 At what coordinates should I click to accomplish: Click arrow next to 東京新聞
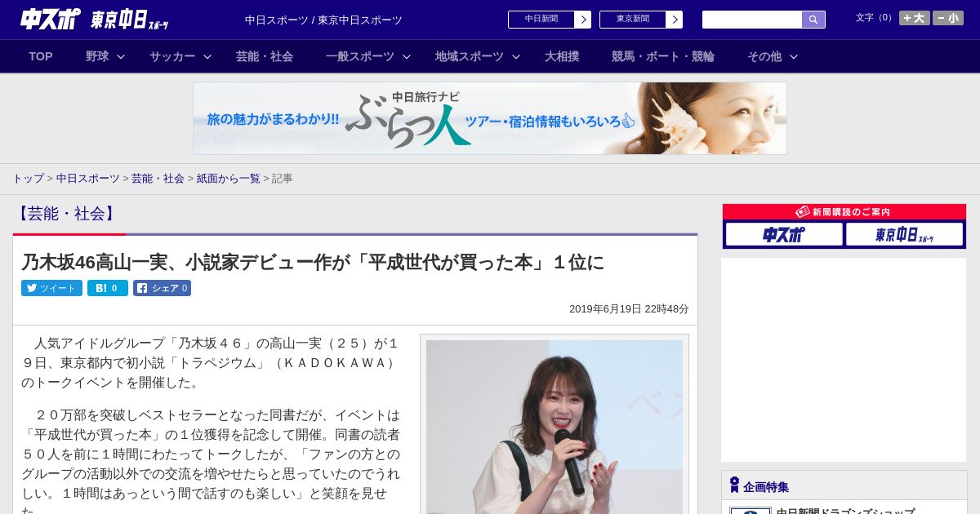[x=674, y=20]
